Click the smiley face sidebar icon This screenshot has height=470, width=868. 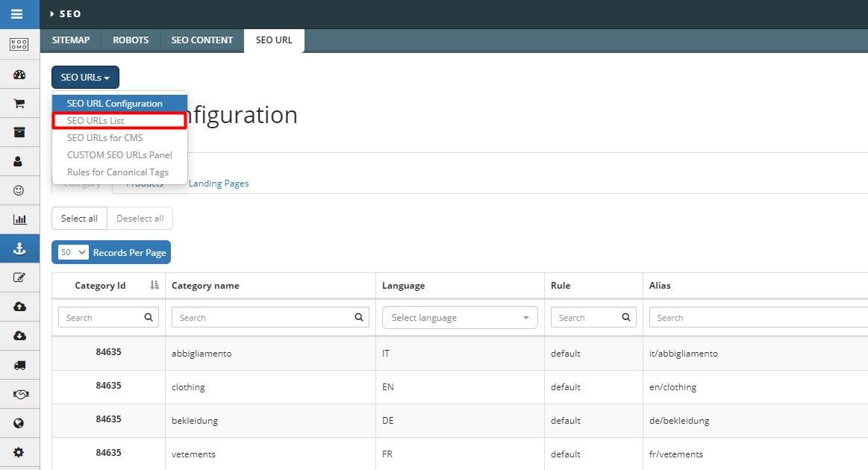19,190
